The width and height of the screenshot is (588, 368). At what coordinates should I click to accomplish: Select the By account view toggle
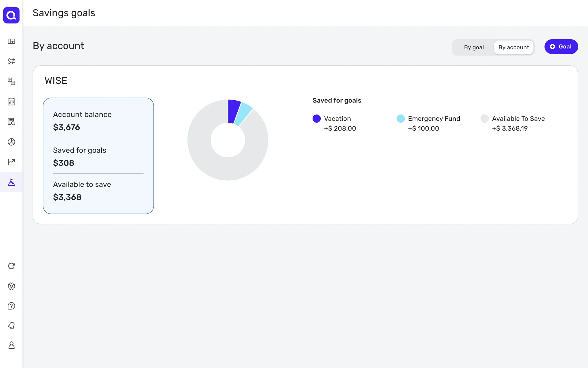click(514, 48)
